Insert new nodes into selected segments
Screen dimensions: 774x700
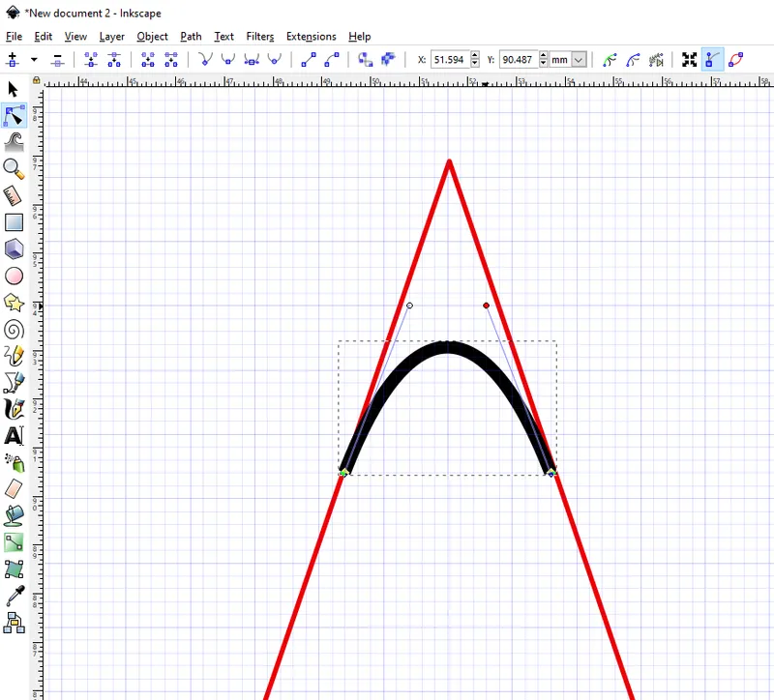tap(14, 60)
